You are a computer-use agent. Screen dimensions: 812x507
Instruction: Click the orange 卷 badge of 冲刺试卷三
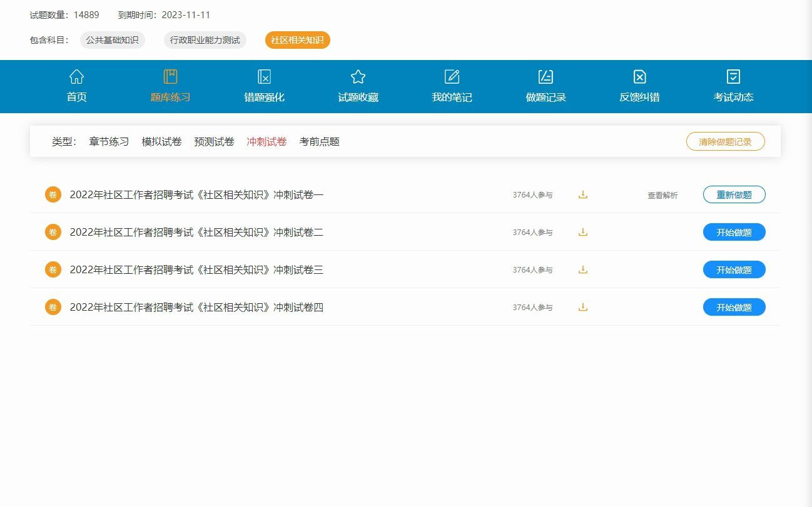(53, 269)
